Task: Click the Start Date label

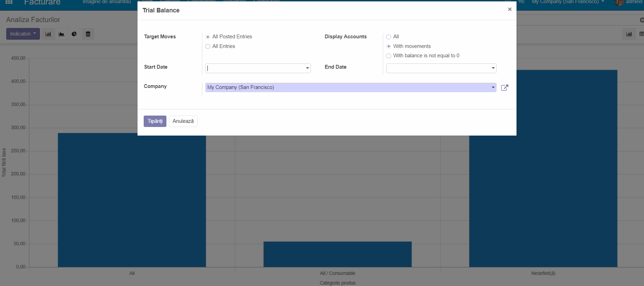Action: [156, 67]
